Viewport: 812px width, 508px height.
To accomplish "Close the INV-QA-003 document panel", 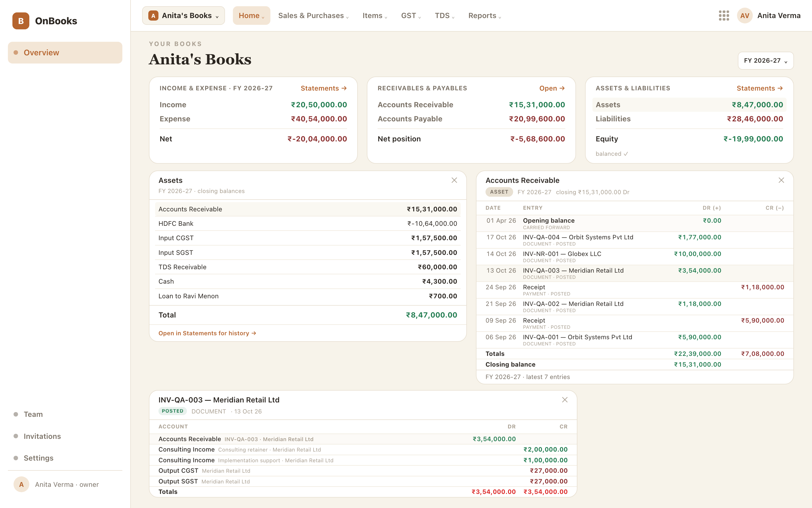I will point(565,400).
